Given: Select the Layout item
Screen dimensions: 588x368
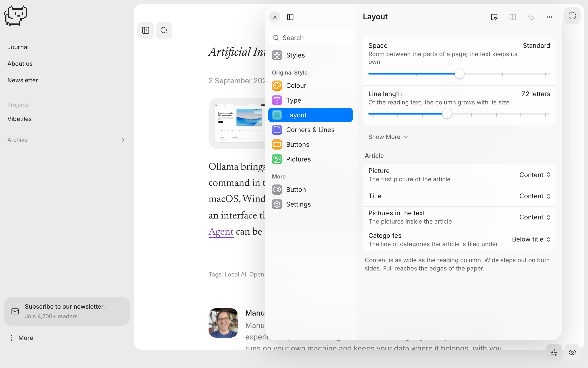Looking at the screenshot, I should click(310, 115).
